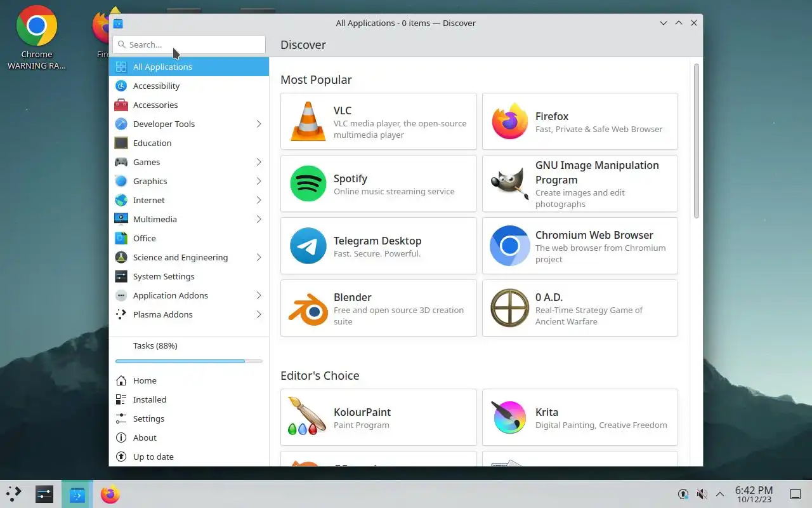Expand the Graphics category arrow

pos(259,181)
